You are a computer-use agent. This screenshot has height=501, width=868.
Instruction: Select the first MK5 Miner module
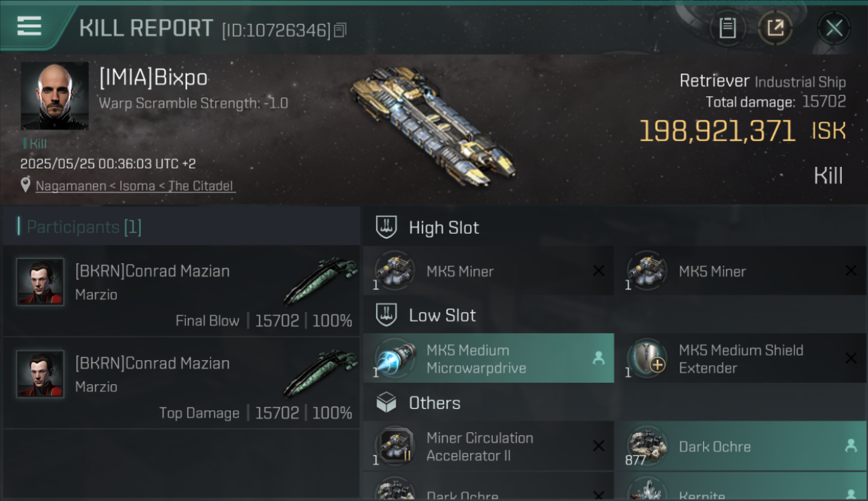488,271
